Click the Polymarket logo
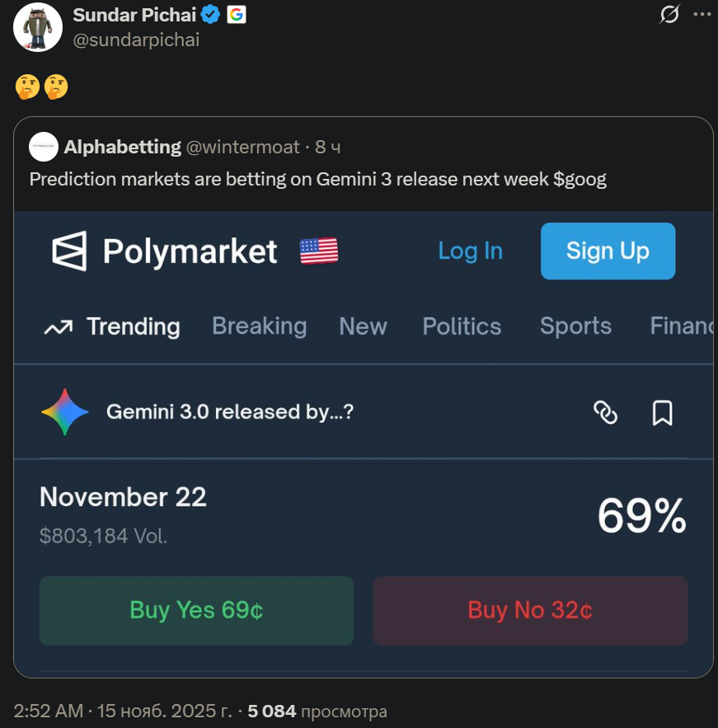This screenshot has width=718, height=728. (165, 251)
